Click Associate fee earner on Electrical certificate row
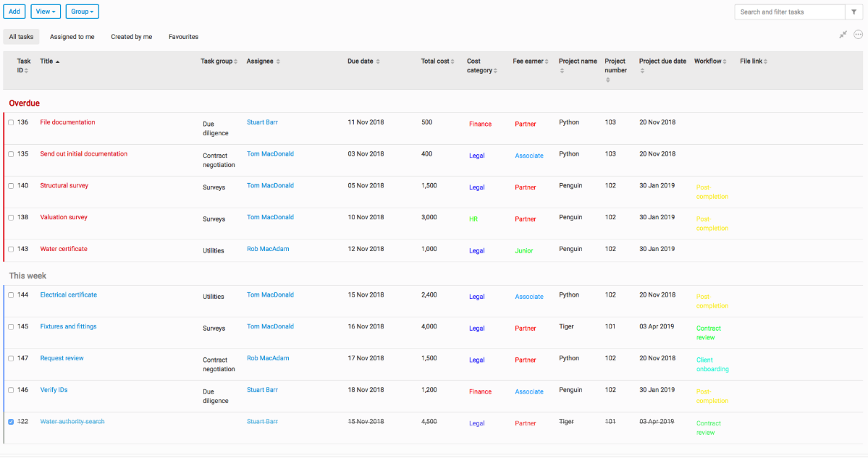 (529, 297)
